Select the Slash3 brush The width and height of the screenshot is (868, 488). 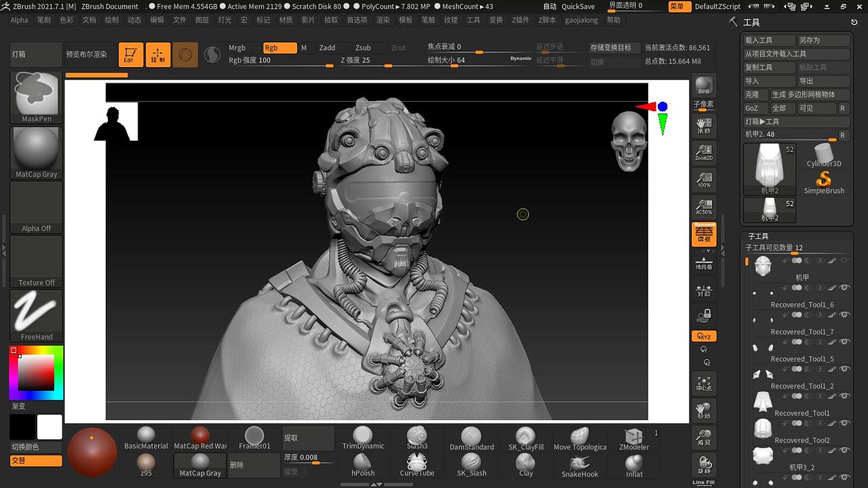tap(417, 438)
